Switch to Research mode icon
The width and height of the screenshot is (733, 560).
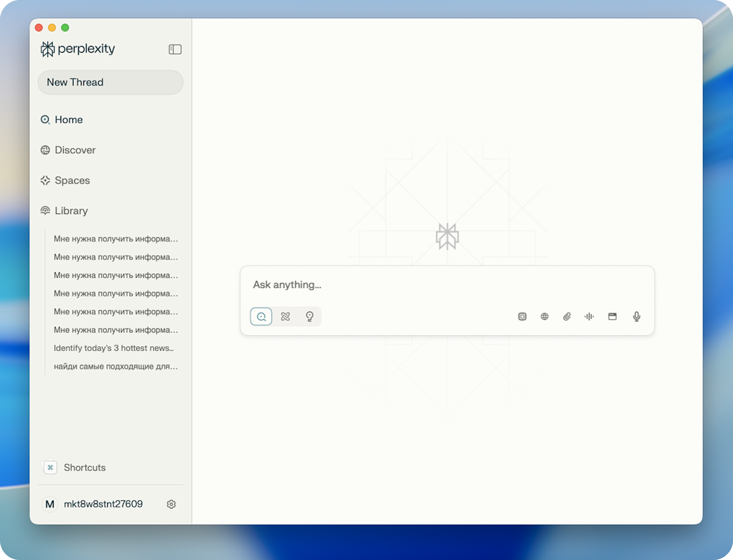coord(285,316)
